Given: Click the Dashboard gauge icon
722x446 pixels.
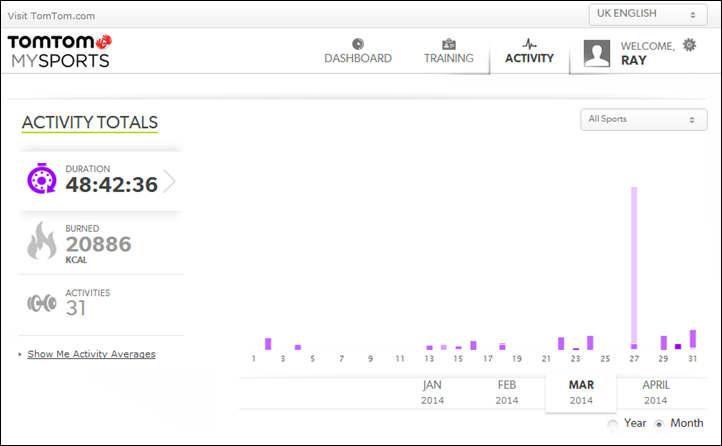Looking at the screenshot, I should 358,44.
